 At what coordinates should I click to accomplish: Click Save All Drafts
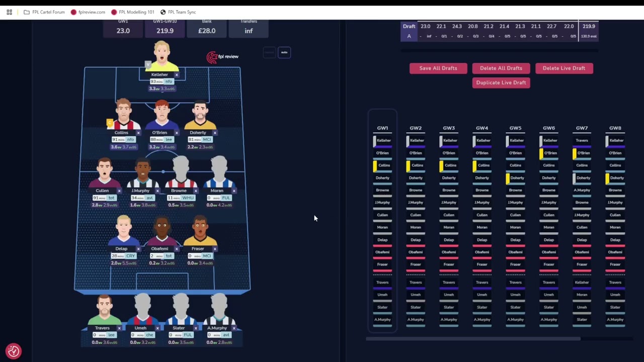438,68
